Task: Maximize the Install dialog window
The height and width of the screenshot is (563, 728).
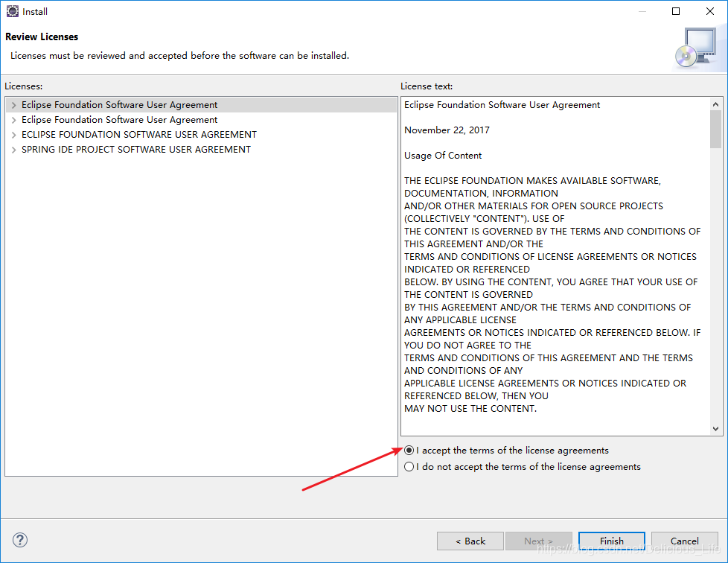Action: [676, 11]
